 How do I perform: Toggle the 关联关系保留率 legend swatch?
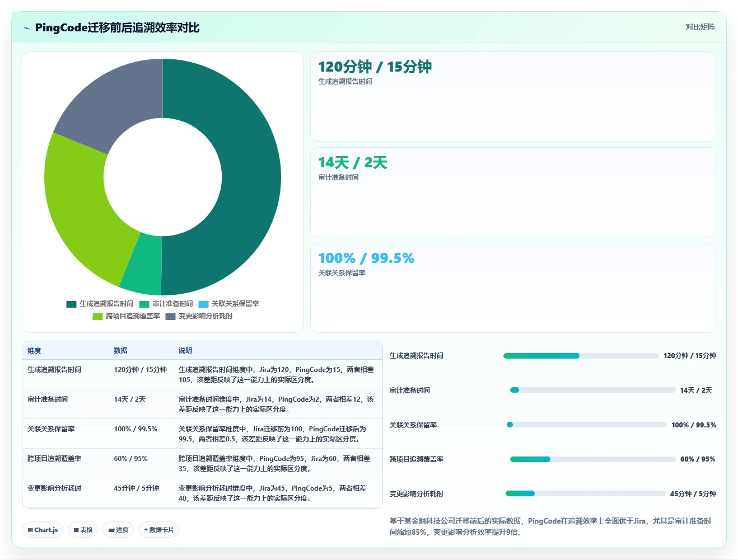point(203,304)
